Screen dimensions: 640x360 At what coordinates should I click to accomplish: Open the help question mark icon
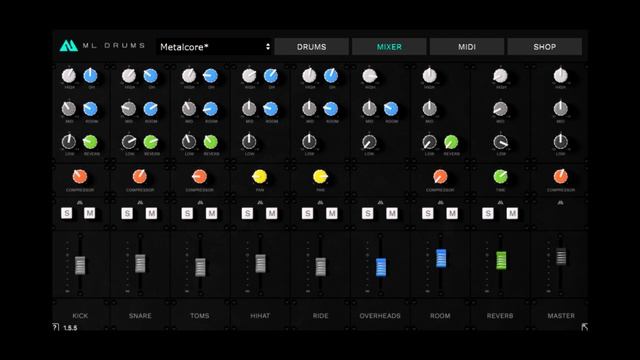(56, 327)
